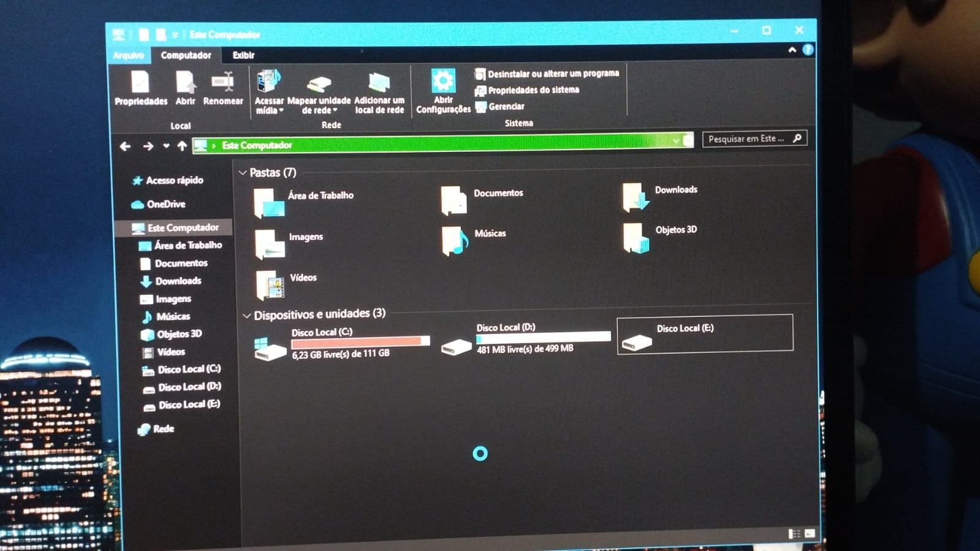Click the Abrir Configurações gear icon

tap(443, 81)
